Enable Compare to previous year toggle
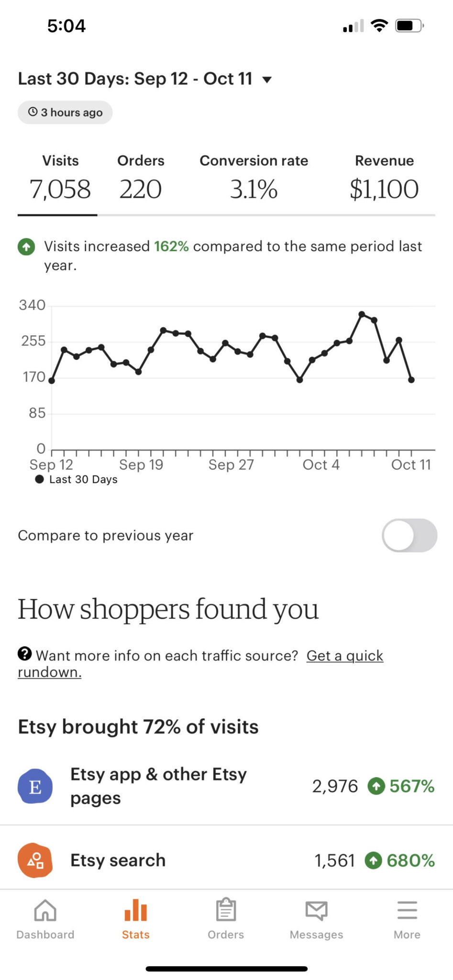 [409, 535]
